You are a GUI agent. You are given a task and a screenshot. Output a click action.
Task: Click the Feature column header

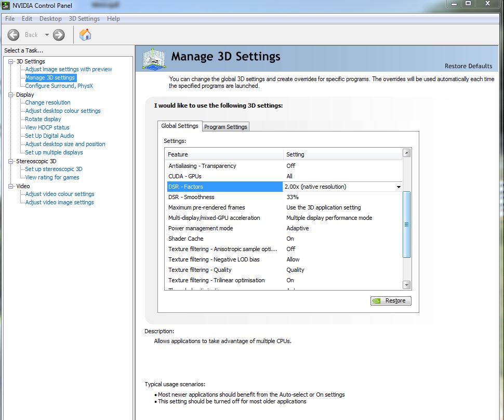click(224, 154)
